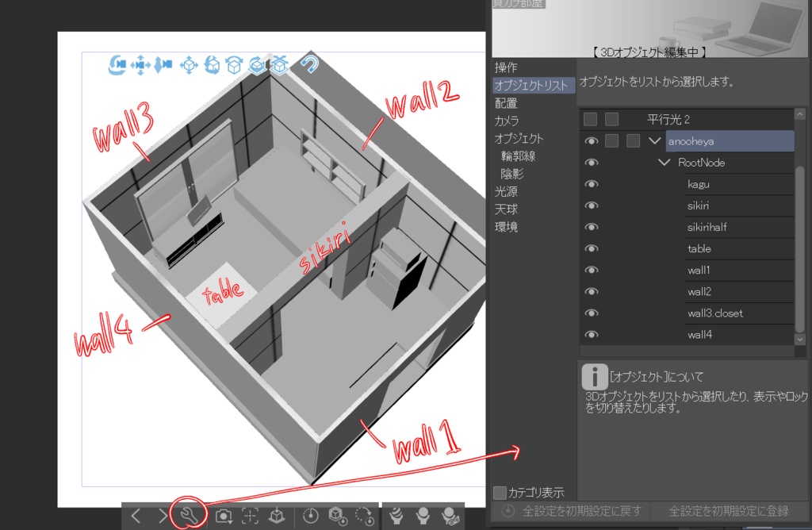812x530 pixels.
Task: Toggle eye icon for sikirihalf
Action: 591,227
